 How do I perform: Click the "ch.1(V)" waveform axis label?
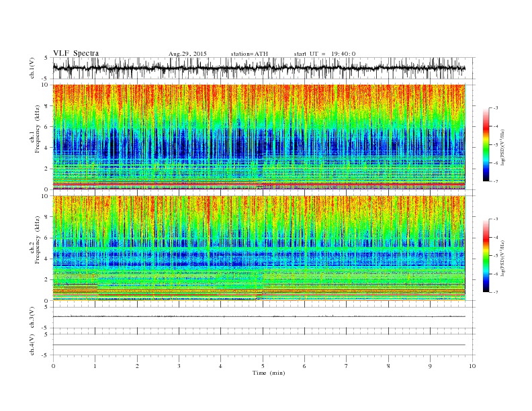pyautogui.click(x=33, y=68)
